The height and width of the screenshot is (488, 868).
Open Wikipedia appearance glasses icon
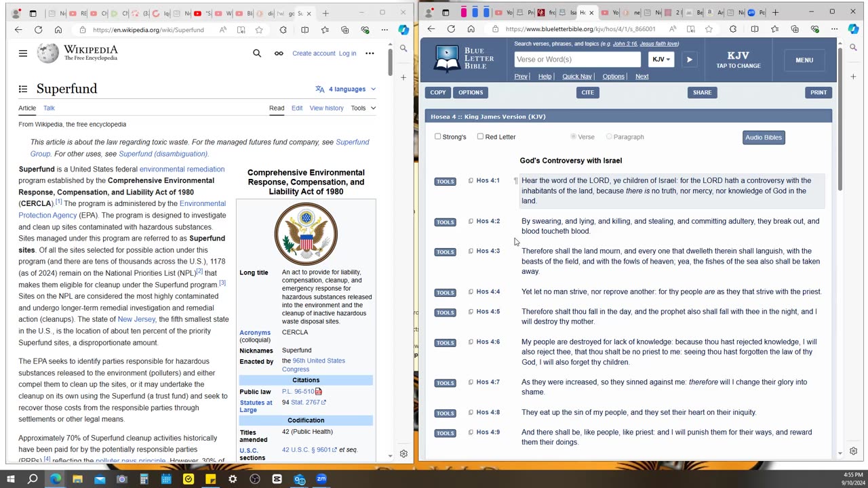[279, 54]
